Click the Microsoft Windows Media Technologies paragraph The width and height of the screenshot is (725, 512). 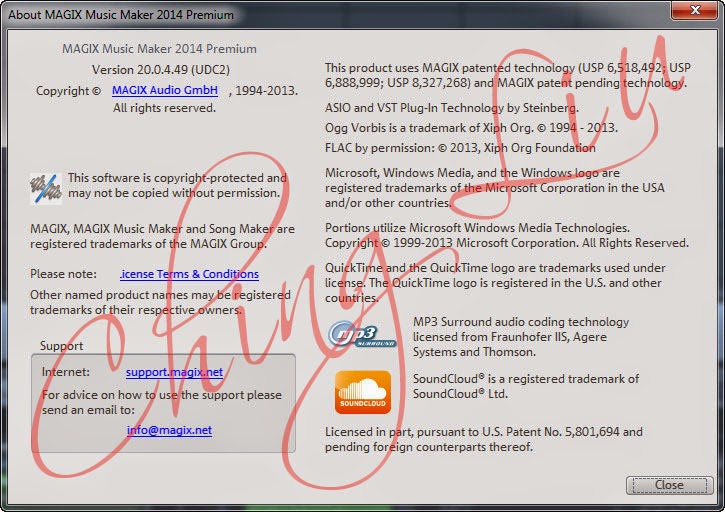(507, 235)
